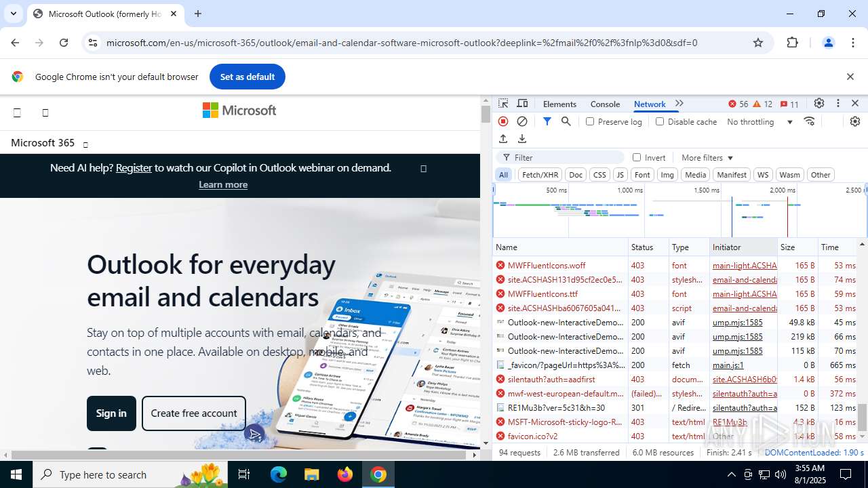868x488 pixels.
Task: Follow the Register link in banner
Action: tap(134, 167)
